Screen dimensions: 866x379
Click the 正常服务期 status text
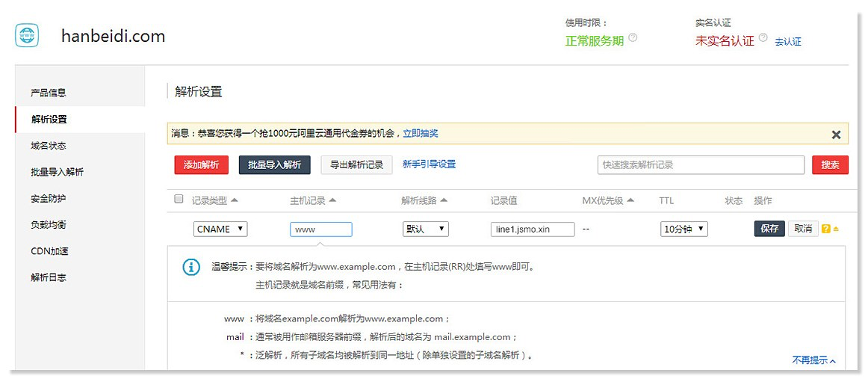coord(594,41)
